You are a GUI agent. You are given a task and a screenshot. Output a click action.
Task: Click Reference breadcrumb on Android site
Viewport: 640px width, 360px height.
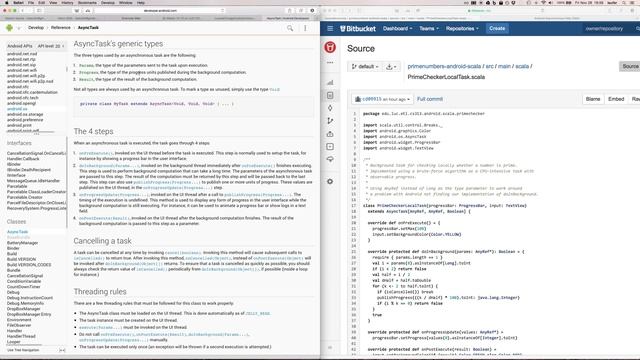(60, 28)
